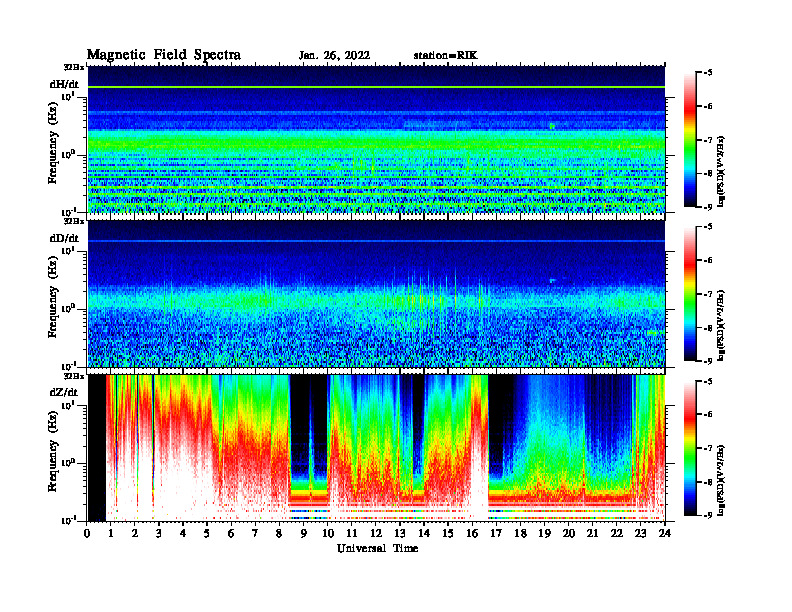Click hour "2" on the Universal Time axis
Viewport: 792px width, 612px height.
coord(135,534)
